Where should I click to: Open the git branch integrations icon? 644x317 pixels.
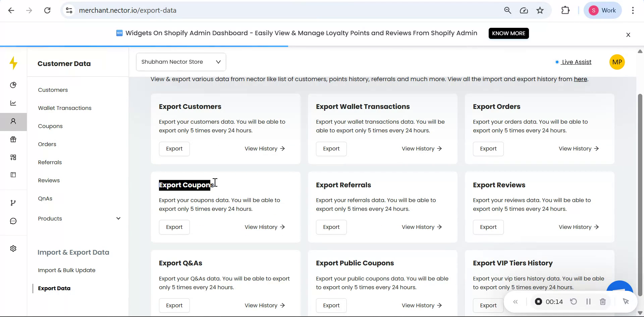click(13, 203)
